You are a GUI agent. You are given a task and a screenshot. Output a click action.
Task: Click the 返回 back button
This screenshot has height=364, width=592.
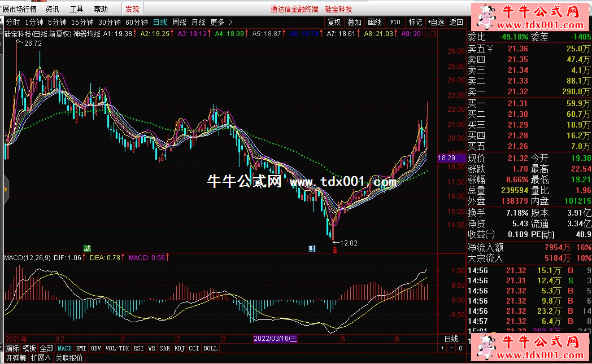456,22
